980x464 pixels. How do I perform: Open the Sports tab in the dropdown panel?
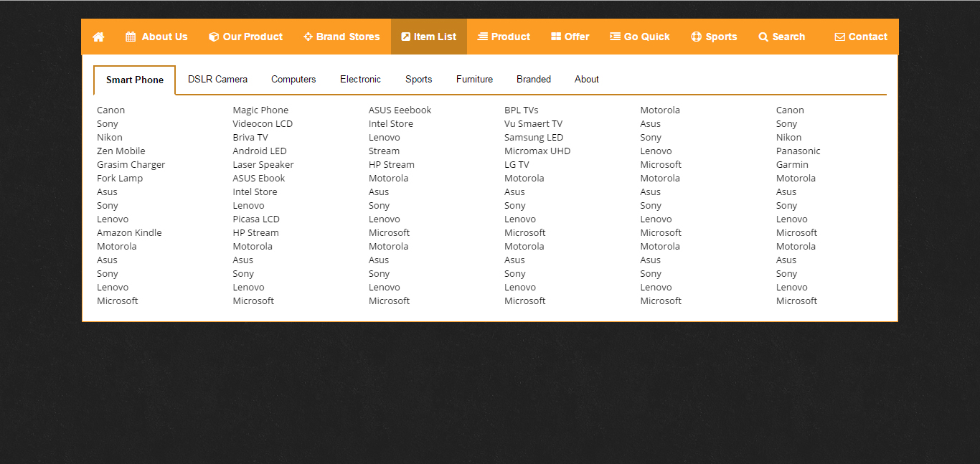click(418, 79)
